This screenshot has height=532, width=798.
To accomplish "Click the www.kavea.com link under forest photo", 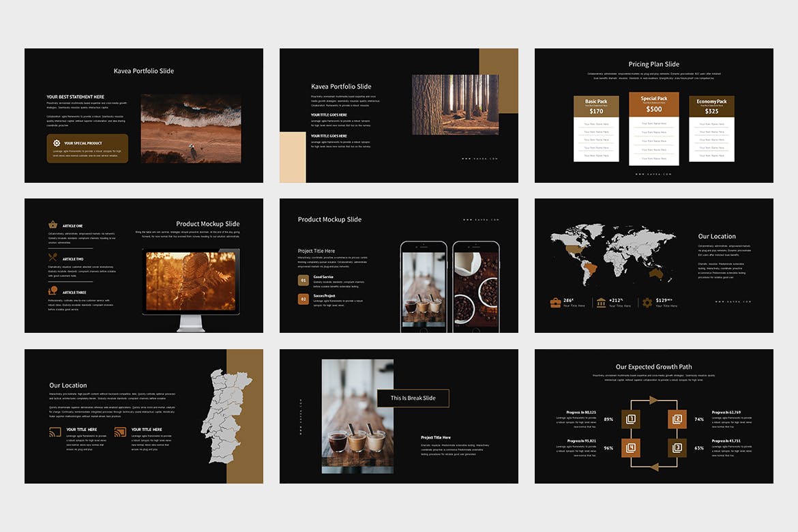I will 480,159.
